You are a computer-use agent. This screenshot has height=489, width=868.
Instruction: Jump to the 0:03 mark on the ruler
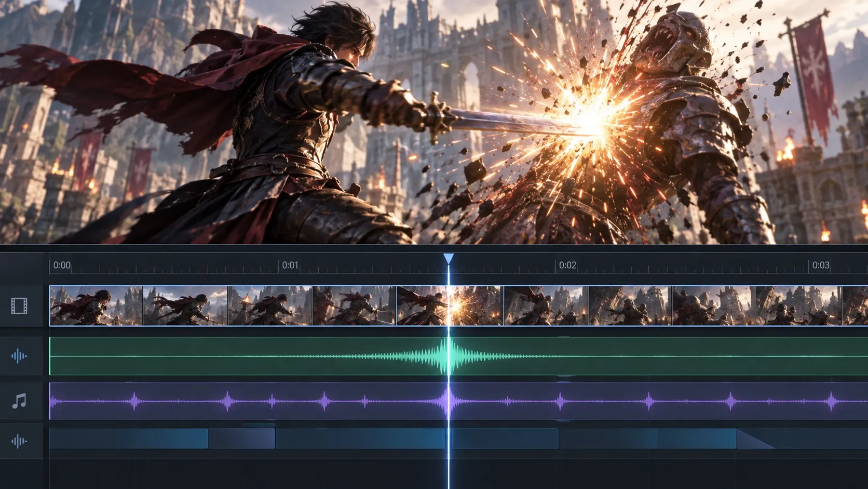(821, 265)
